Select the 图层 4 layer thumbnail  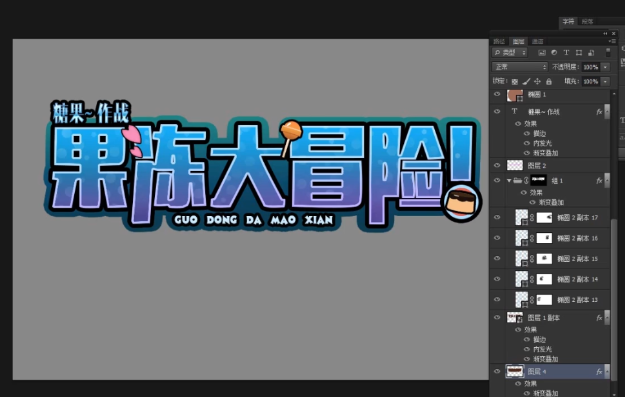coord(515,371)
